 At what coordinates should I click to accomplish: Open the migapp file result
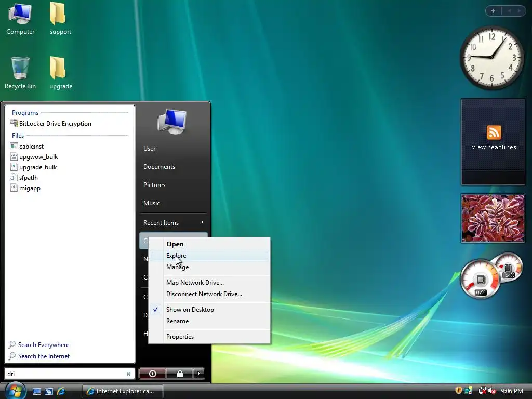tap(25, 188)
